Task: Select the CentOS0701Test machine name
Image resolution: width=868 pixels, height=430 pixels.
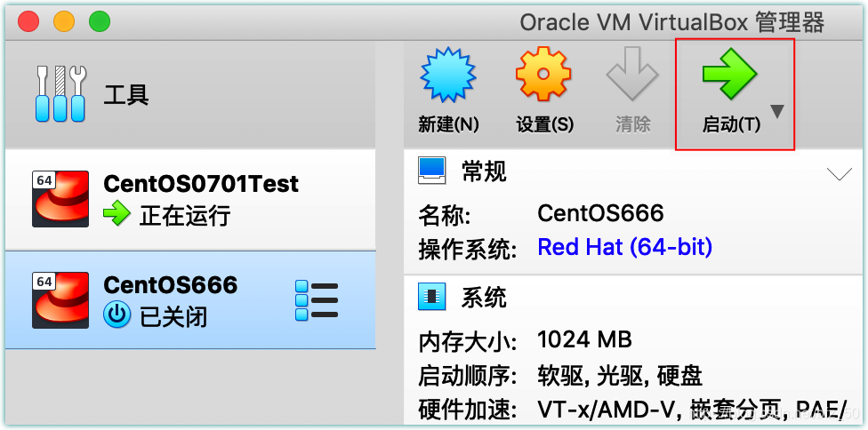Action: point(201,184)
